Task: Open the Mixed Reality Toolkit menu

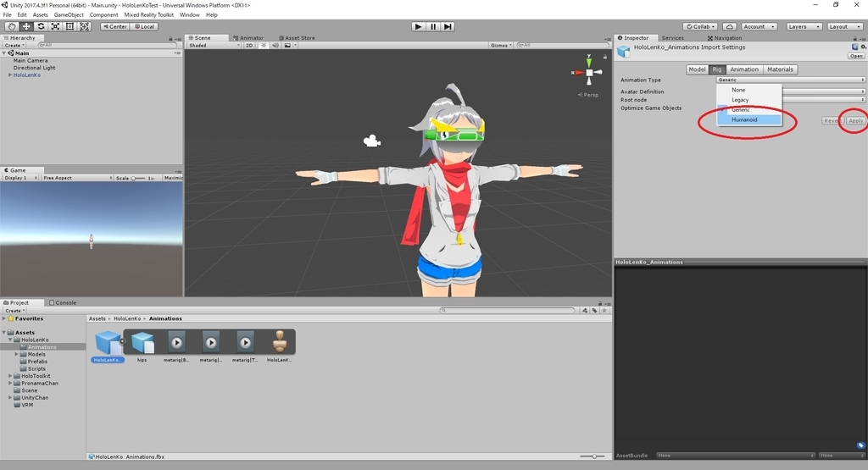Action: (x=149, y=15)
